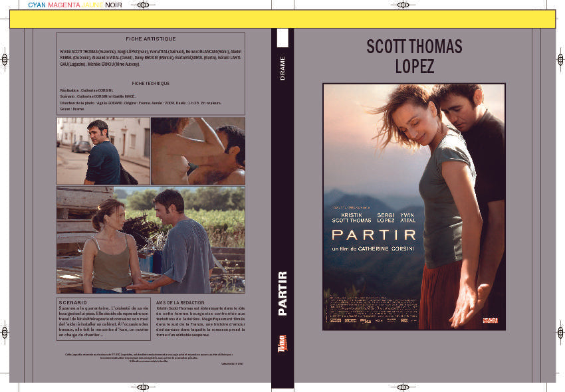
Task: Click the small red logo on the poster
Action: click(x=490, y=320)
